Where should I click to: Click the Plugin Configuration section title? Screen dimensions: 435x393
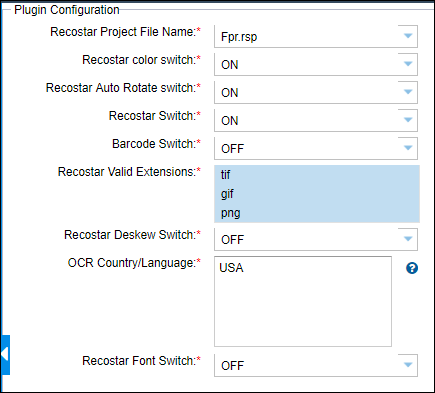(x=67, y=10)
